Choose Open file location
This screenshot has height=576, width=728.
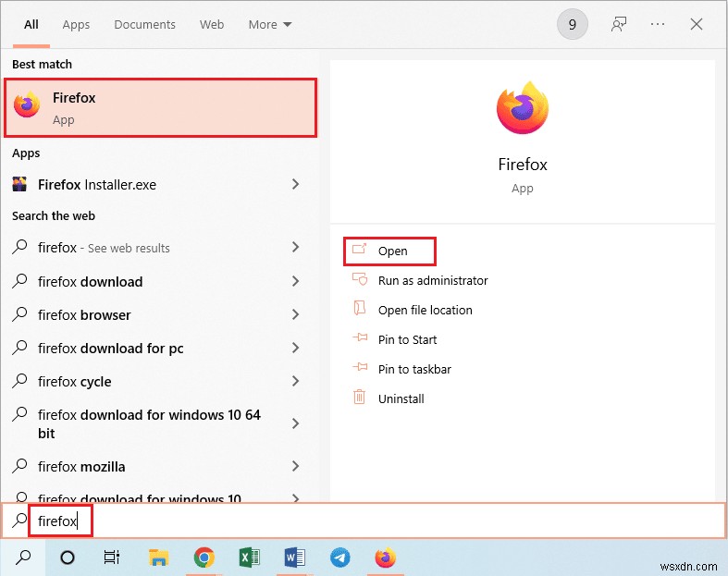click(x=425, y=310)
